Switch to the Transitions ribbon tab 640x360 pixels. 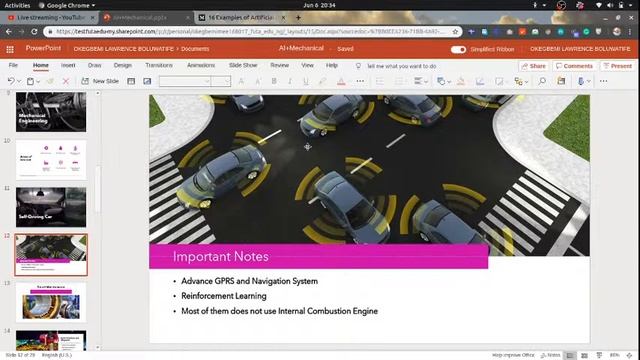pos(159,65)
